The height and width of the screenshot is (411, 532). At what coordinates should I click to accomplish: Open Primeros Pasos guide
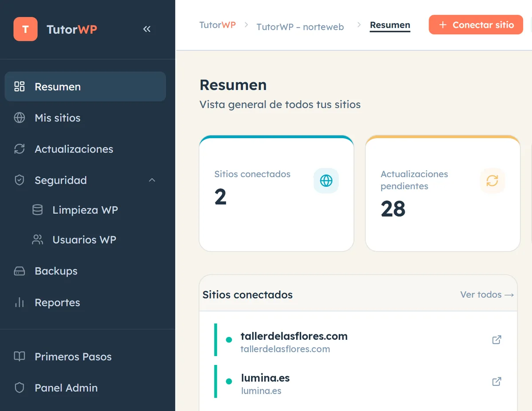coord(85,357)
